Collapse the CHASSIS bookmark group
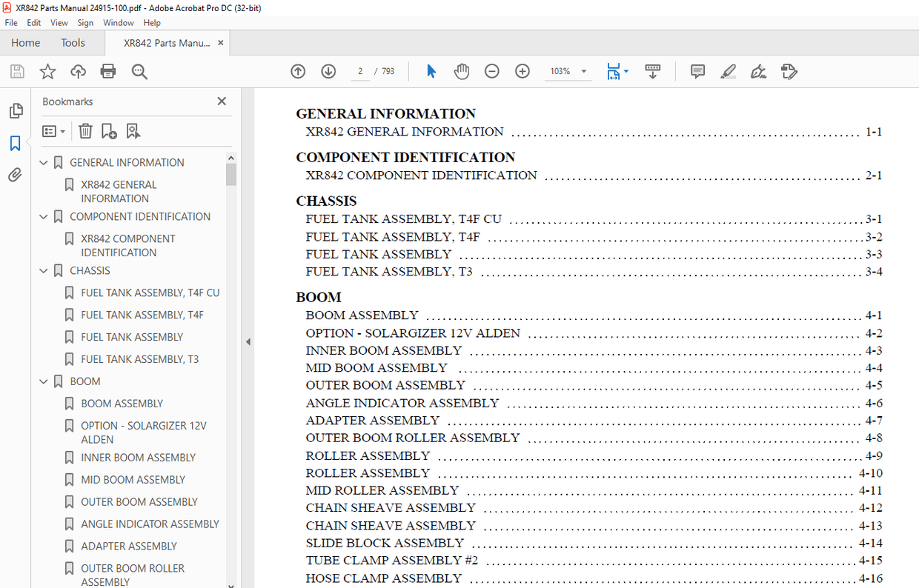The width and height of the screenshot is (919, 588). [x=44, y=271]
